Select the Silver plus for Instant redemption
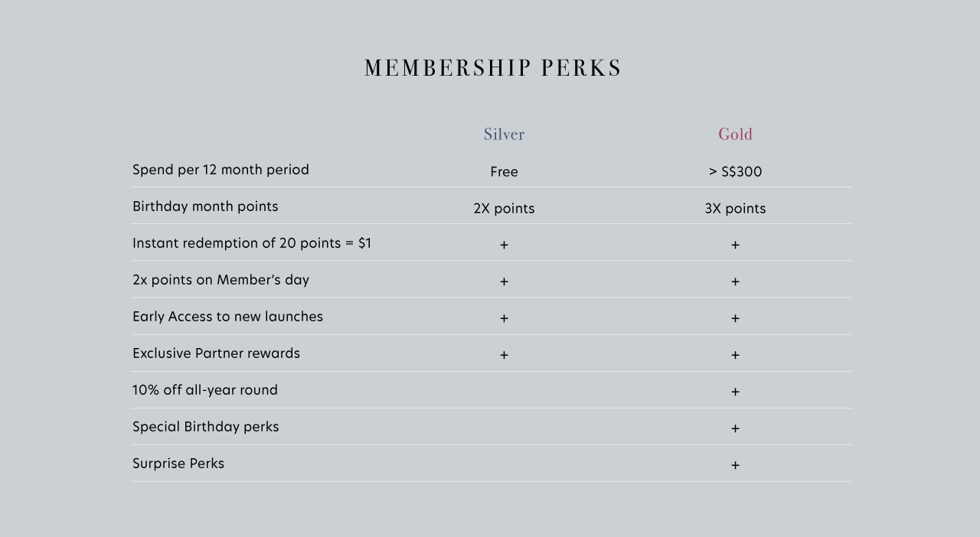 coord(504,245)
